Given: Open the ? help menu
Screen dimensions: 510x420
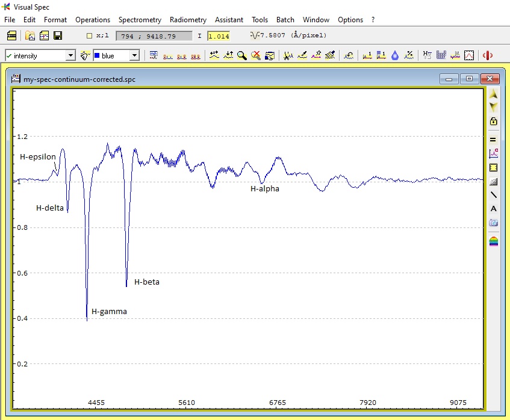Looking at the screenshot, I should [x=373, y=20].
